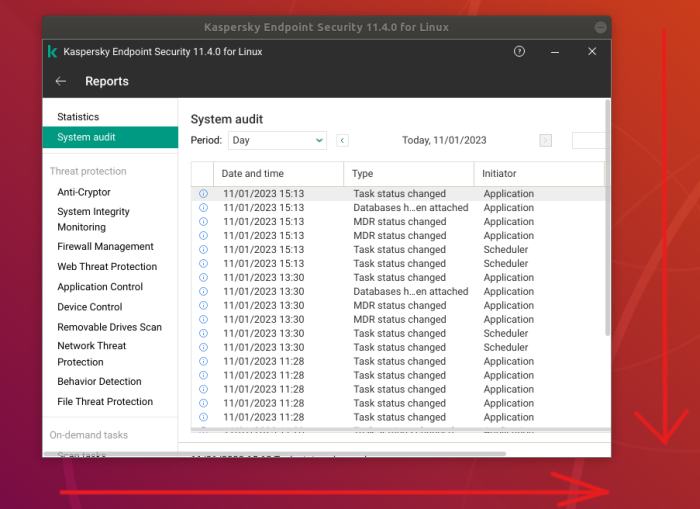
Task: Sort by Date and time column header
Action: coord(279,174)
